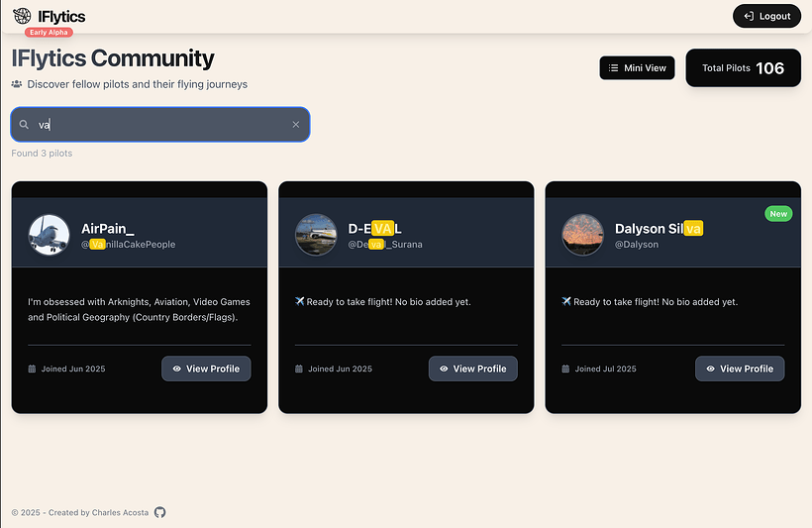Clear the search with the X icon
812x528 pixels.
296,125
